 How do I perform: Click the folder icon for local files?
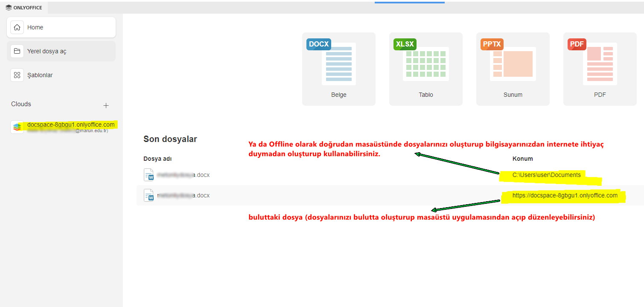point(17,51)
